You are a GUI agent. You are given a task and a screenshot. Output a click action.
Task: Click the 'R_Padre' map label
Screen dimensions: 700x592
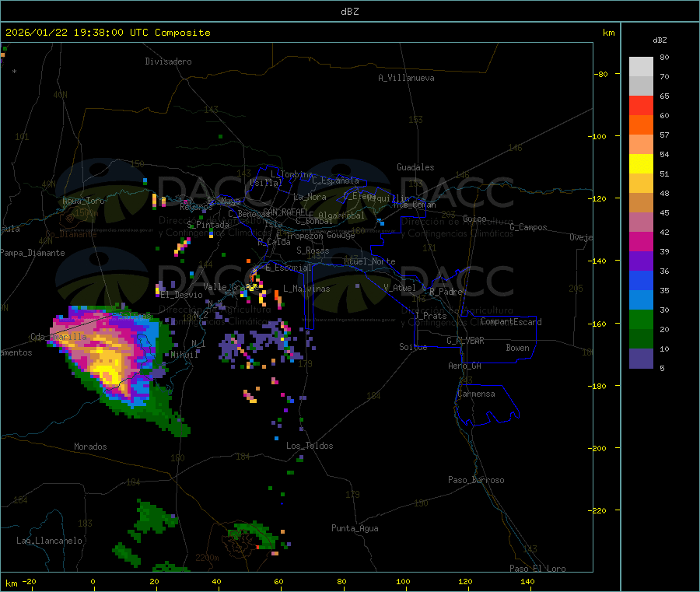(x=446, y=292)
